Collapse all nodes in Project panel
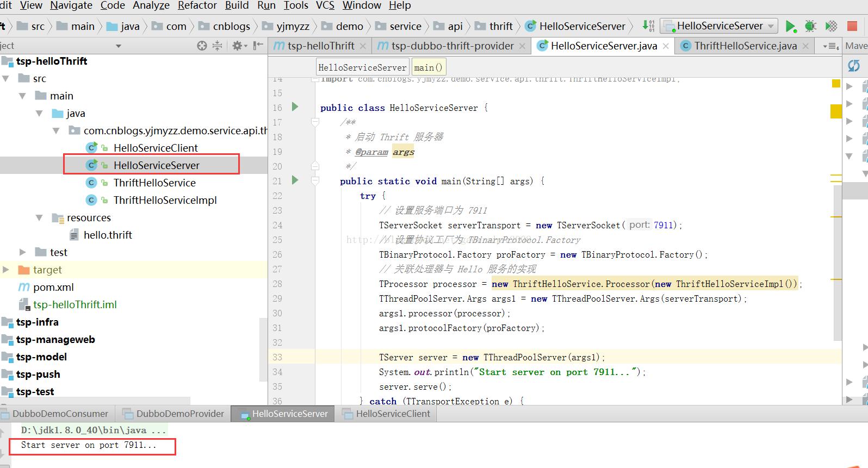Image resolution: width=868 pixels, height=468 pixels. pos(217,46)
